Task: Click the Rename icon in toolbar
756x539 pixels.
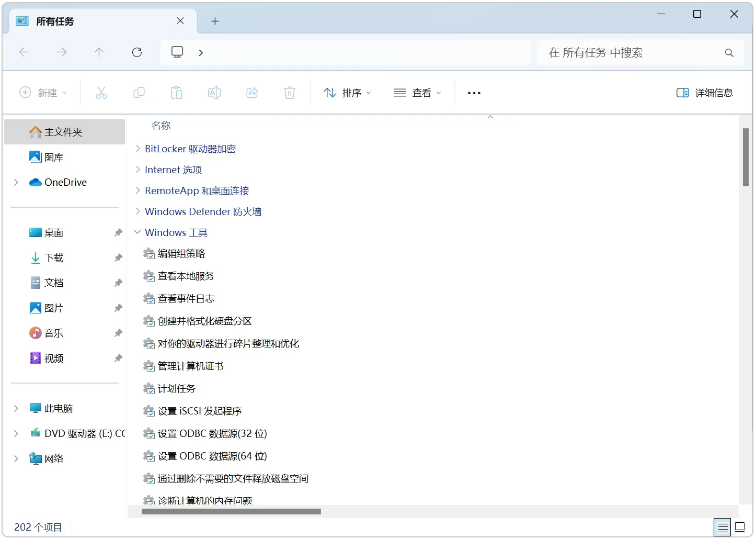Action: click(x=214, y=93)
